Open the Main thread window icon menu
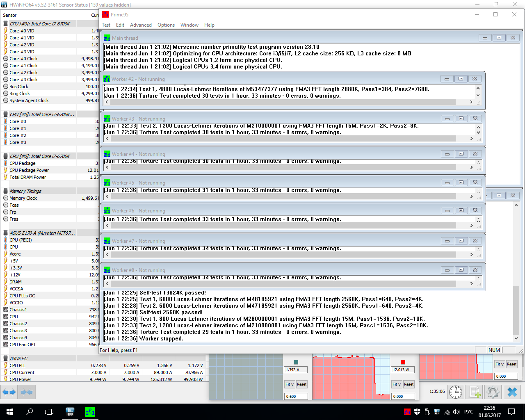The height and width of the screenshot is (420, 525). point(107,38)
